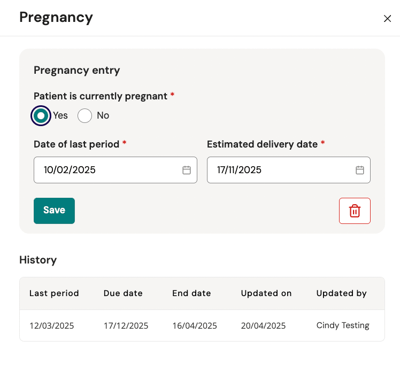Click the 17/12/2025 due date cell
This screenshot has height=372, width=400.
126,326
